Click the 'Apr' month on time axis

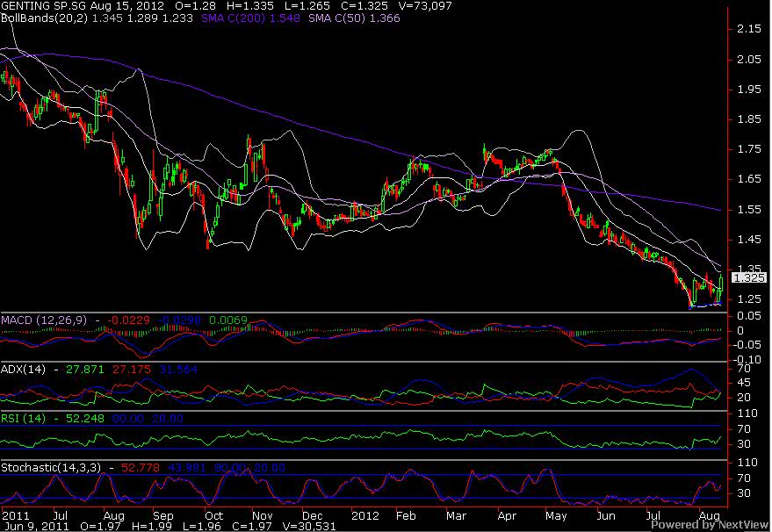(507, 516)
